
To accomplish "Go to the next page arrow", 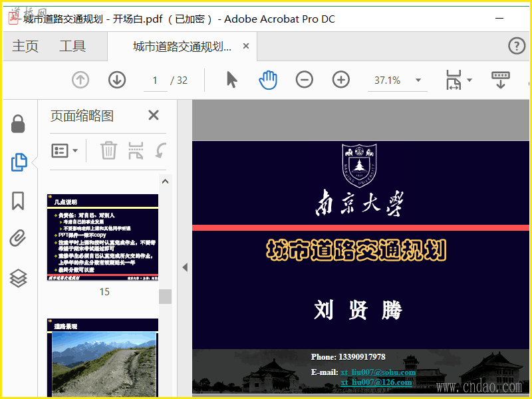I will pyautogui.click(x=117, y=80).
